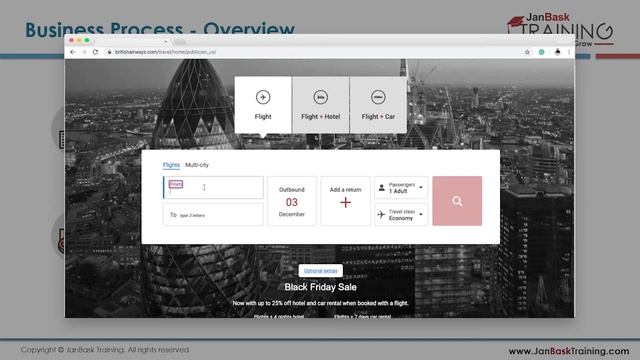Click the car icon in Flight + Car tile
Screen dimensions: 640x360
(378, 97)
